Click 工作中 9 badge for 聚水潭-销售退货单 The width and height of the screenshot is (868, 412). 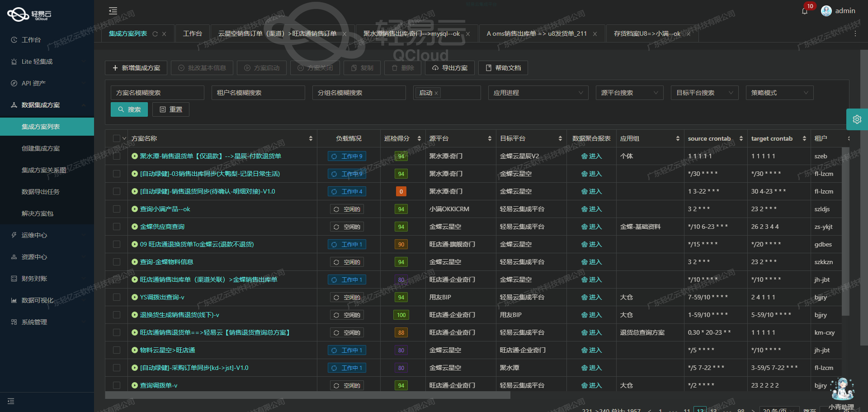[347, 156]
